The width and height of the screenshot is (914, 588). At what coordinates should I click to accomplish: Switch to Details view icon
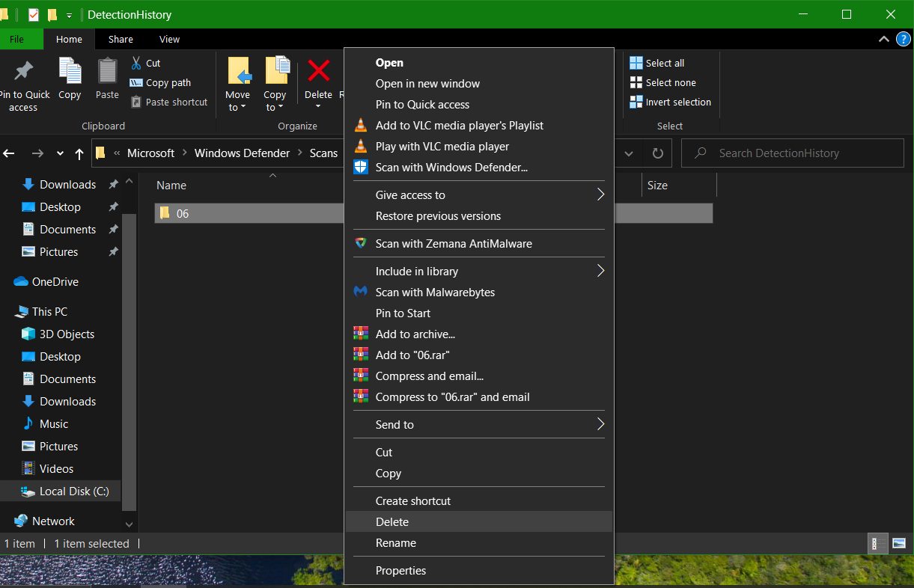click(879, 543)
